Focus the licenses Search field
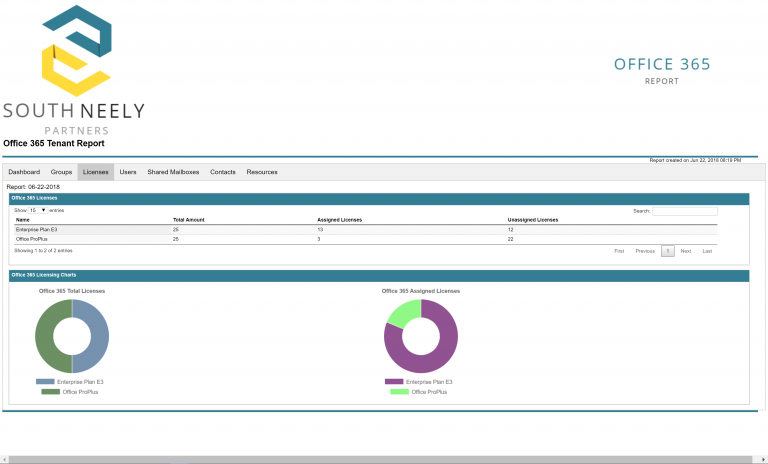 tap(685, 211)
